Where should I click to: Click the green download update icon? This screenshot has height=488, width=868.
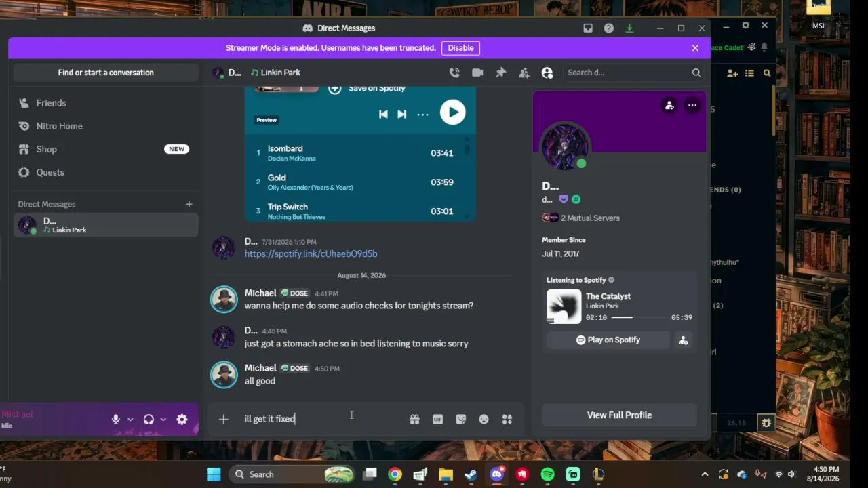click(x=629, y=28)
